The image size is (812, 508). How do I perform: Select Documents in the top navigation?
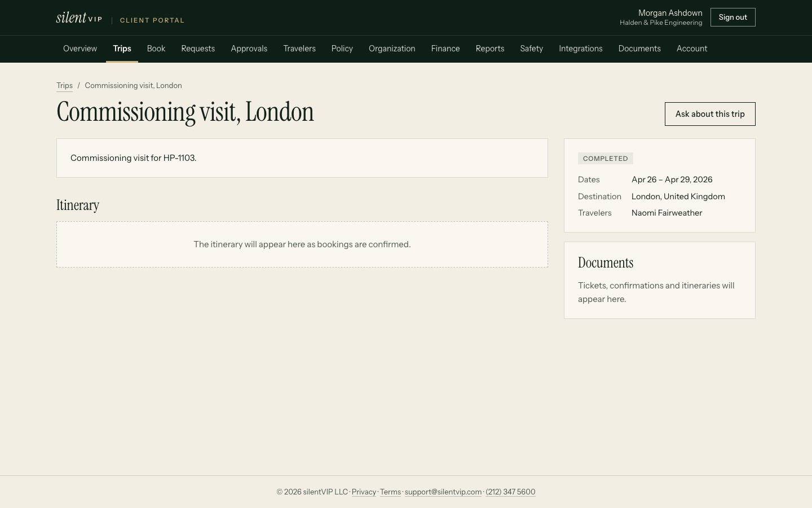(x=639, y=49)
